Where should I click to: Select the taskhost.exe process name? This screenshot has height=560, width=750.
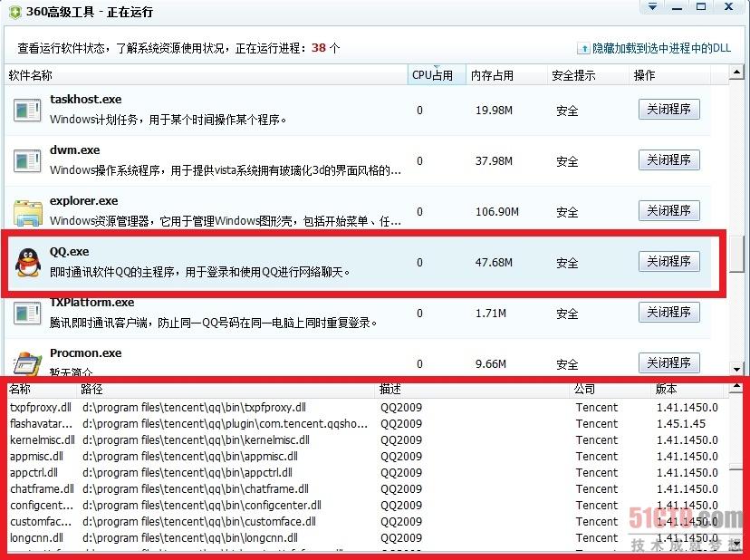[86, 100]
